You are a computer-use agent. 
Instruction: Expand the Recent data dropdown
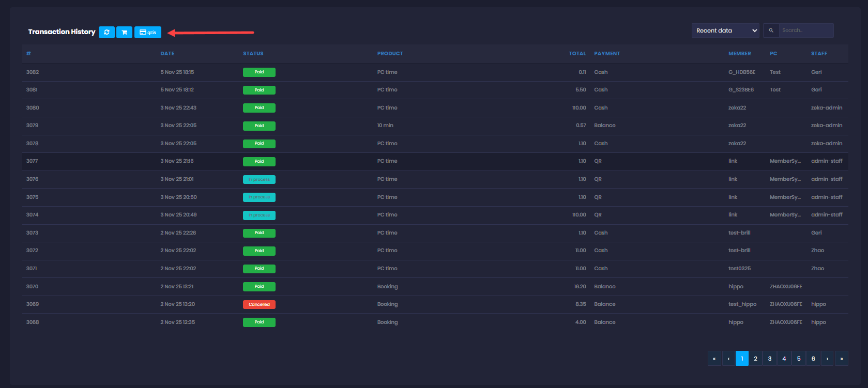point(725,30)
